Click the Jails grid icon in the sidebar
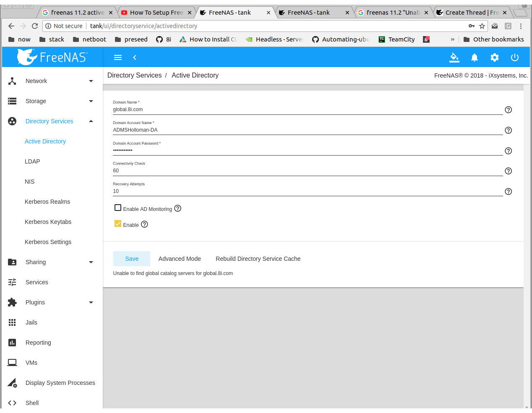Screen dimensions: 532x413 pyautogui.click(x=12, y=322)
